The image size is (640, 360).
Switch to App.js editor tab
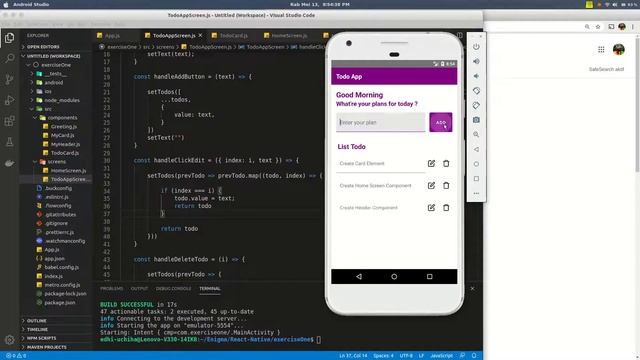pos(112,36)
